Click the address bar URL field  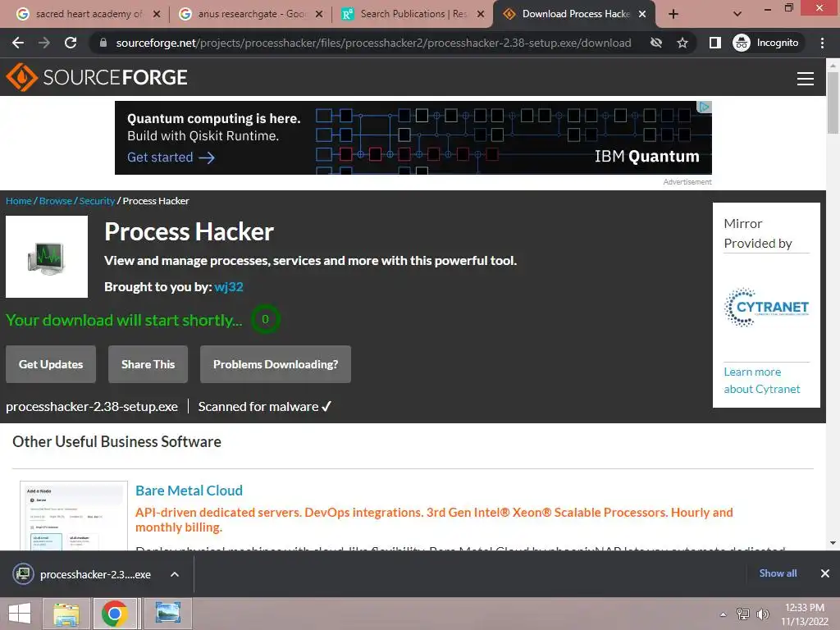point(373,43)
